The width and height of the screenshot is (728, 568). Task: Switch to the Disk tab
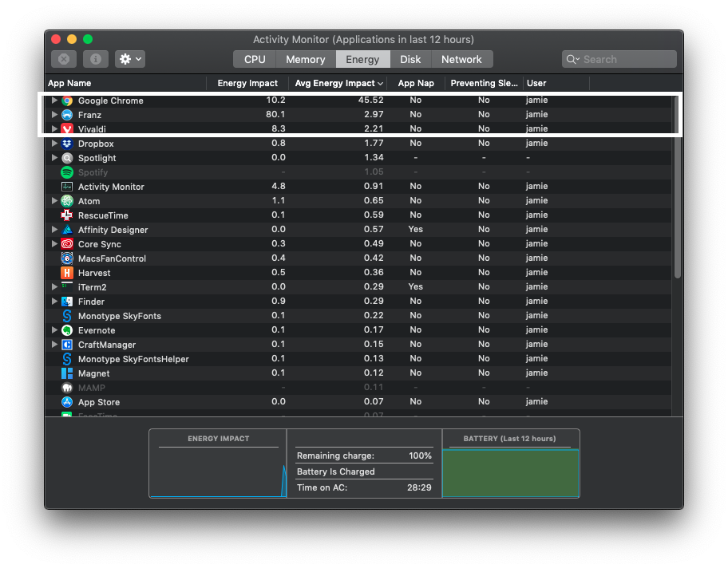(x=410, y=59)
